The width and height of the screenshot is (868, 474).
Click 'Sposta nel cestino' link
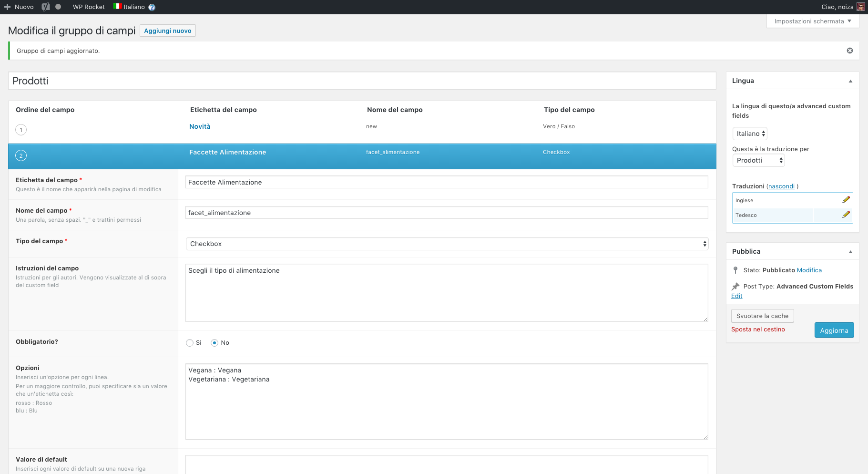click(757, 330)
